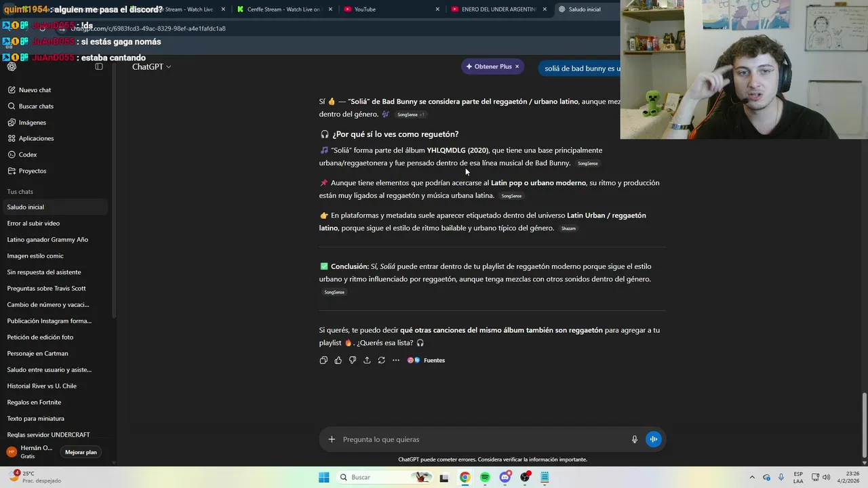The image size is (868, 488).
Task: Open the ChatGPT model selector dropdown
Action: tap(151, 66)
